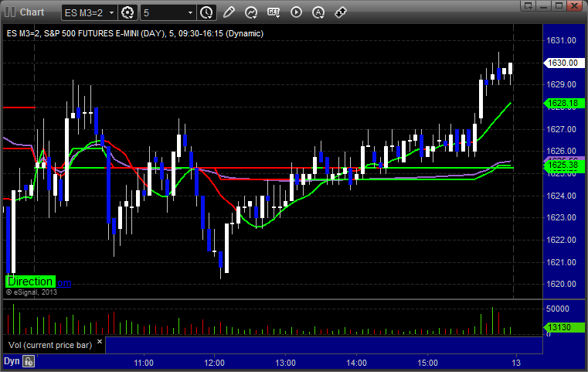
Task: Click the bar replay play button
Action: 296,12
